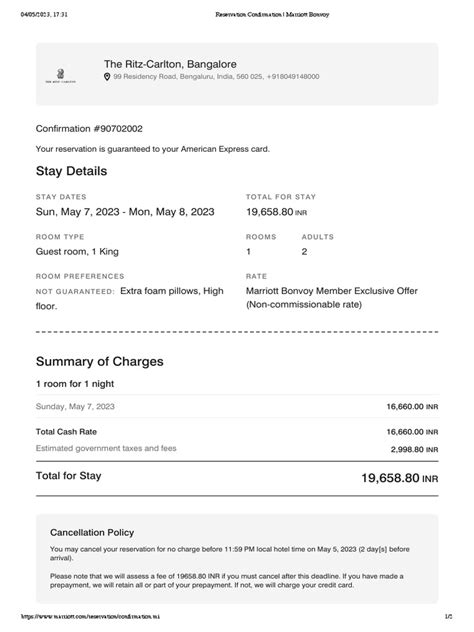The height and width of the screenshot is (632, 474).
Task: Select the stay dates May 7 - May 8
Action: coord(125,212)
